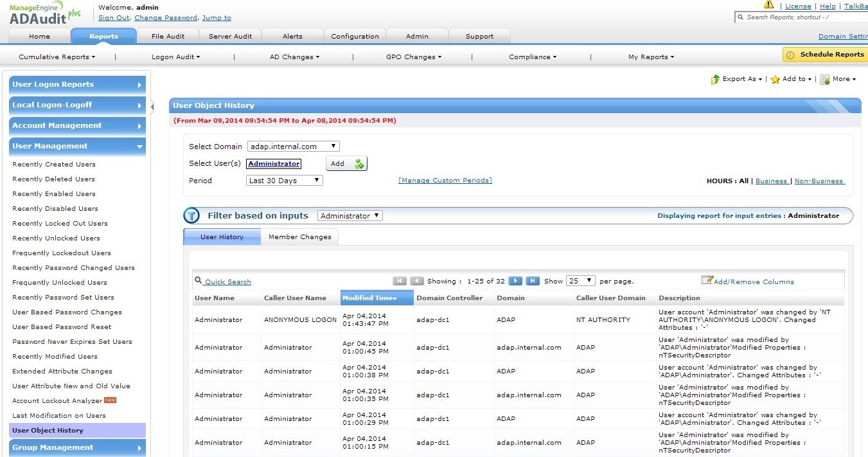
Task: Open the Manage Custom Periods link
Action: tap(445, 181)
